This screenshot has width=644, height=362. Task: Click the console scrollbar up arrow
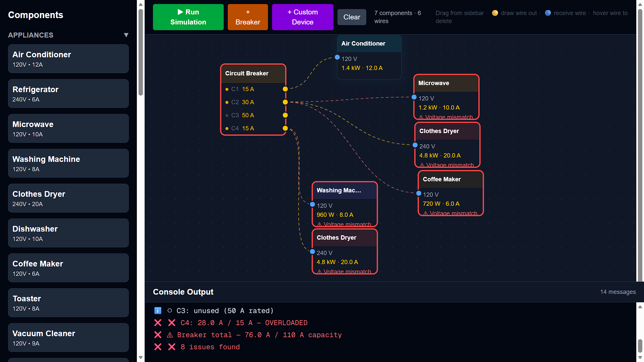pos(640,307)
